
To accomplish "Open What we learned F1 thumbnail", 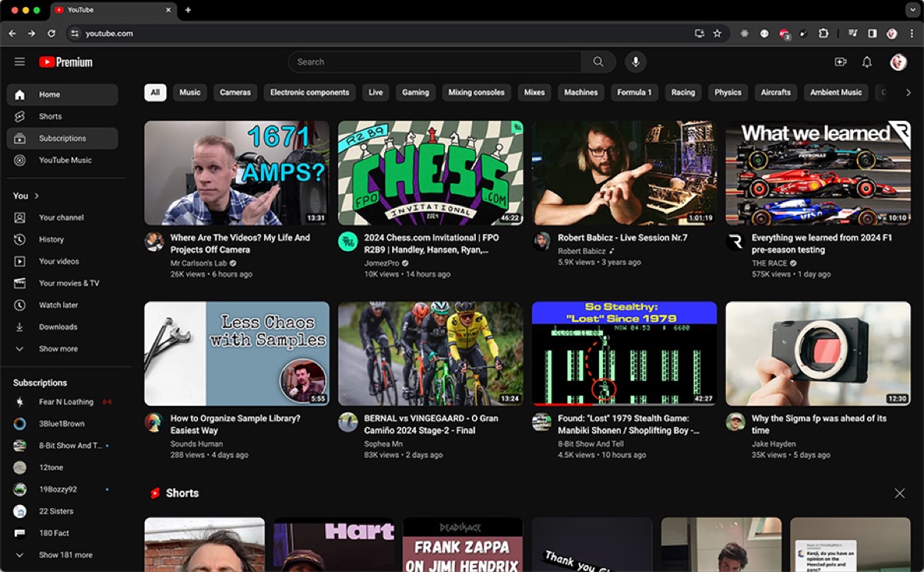I will [x=818, y=172].
